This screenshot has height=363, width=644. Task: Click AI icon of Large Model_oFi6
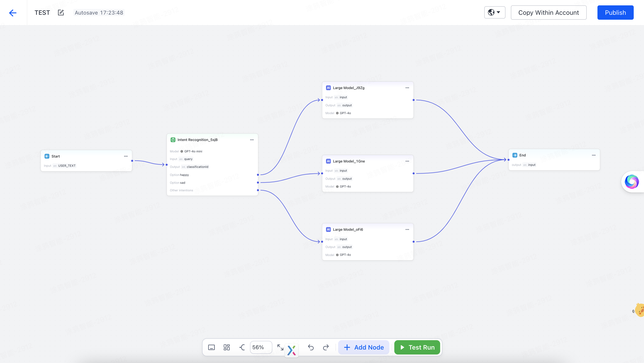click(328, 229)
